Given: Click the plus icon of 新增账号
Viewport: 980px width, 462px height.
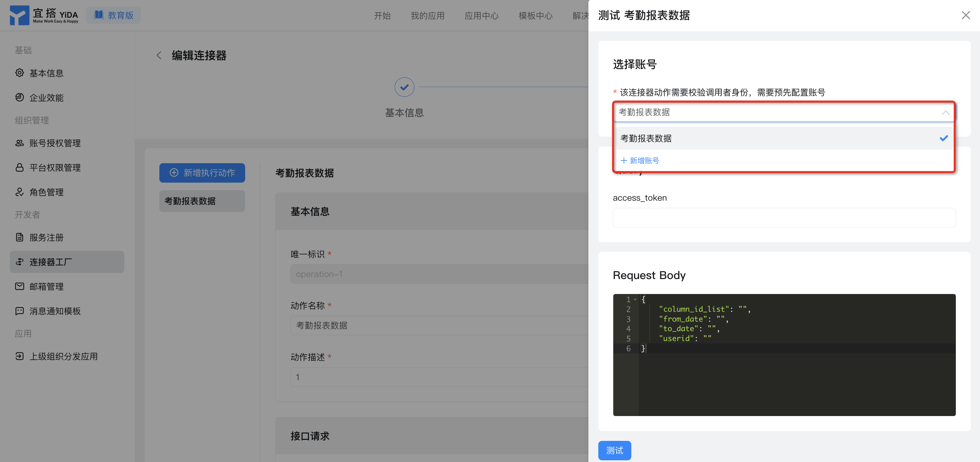Looking at the screenshot, I should tap(623, 160).
